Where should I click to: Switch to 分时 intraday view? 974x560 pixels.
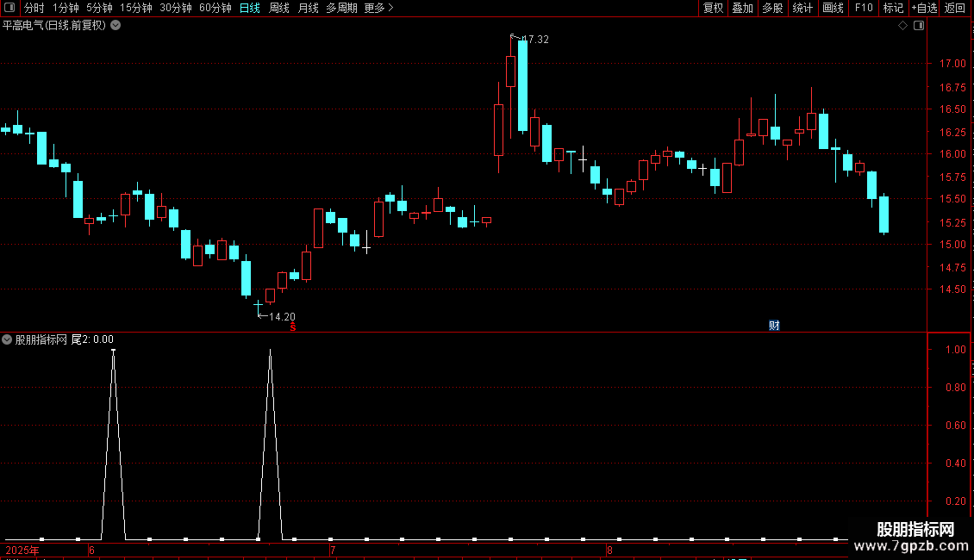point(34,8)
